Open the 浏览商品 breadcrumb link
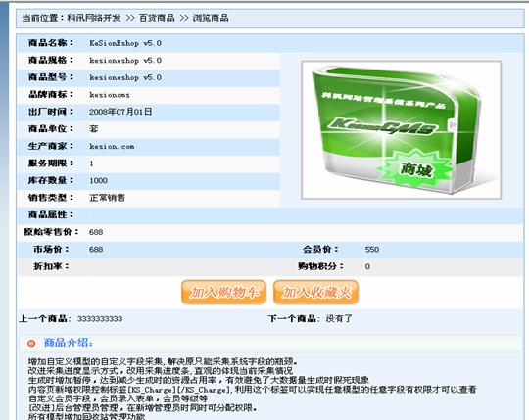Image resolution: width=529 pixels, height=420 pixels. [x=211, y=18]
